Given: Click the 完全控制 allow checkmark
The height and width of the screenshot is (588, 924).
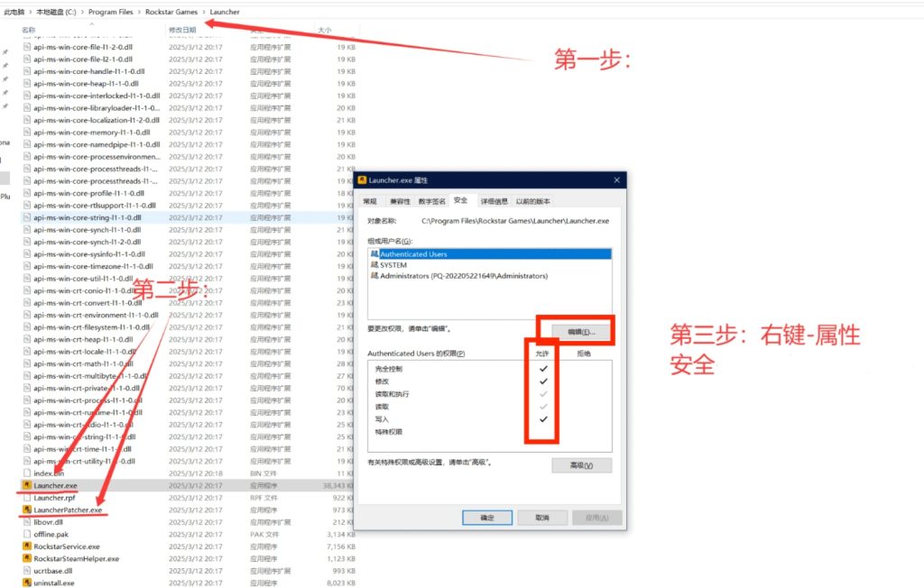Looking at the screenshot, I should pyautogui.click(x=543, y=369).
